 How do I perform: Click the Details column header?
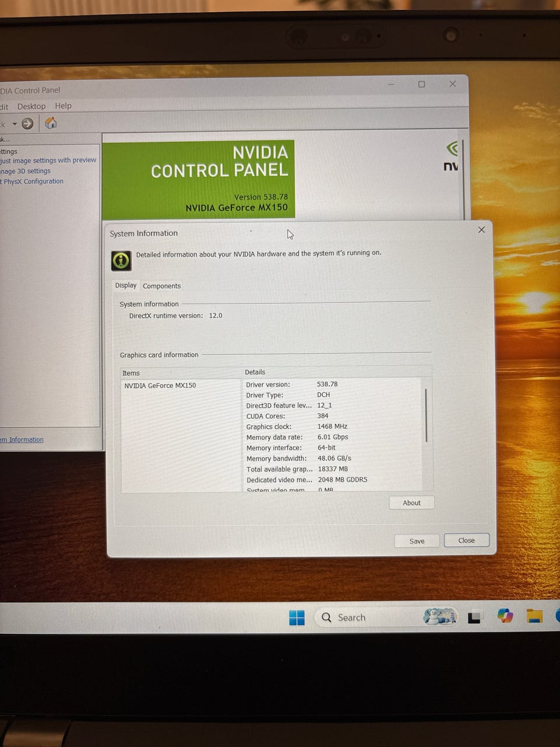click(255, 372)
